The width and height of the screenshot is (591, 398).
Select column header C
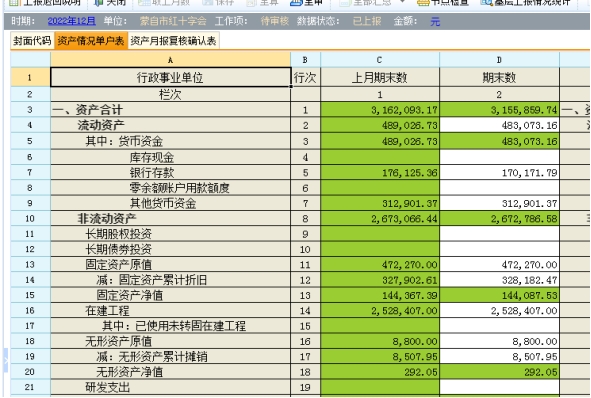click(380, 60)
